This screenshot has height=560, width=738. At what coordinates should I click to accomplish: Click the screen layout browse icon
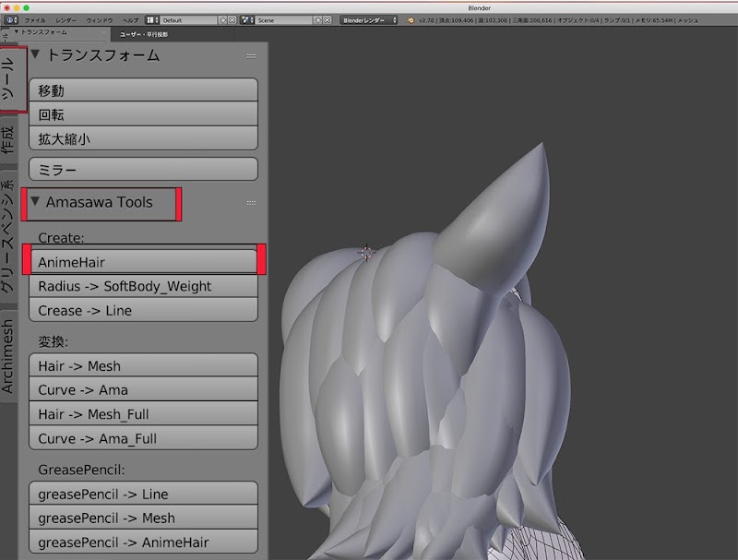152,20
